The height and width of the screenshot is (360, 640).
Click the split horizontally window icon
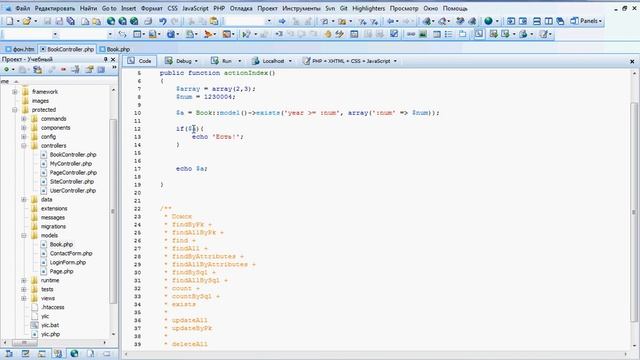tap(537, 21)
